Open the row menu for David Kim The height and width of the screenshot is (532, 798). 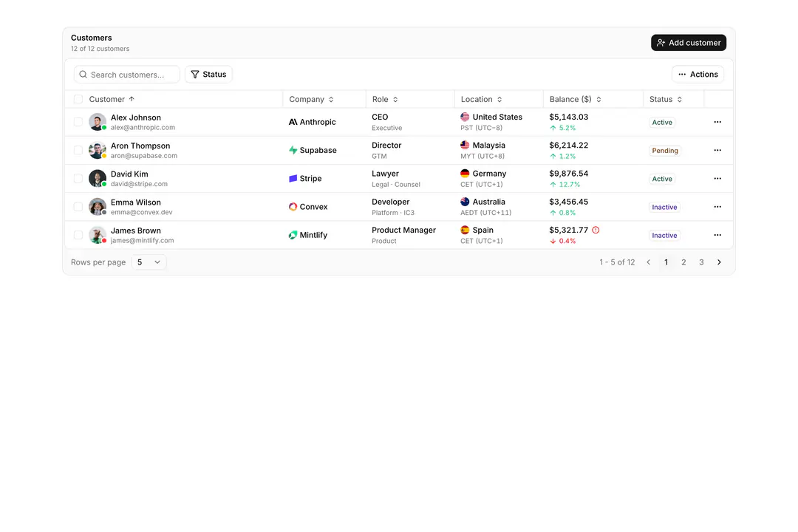(717, 179)
